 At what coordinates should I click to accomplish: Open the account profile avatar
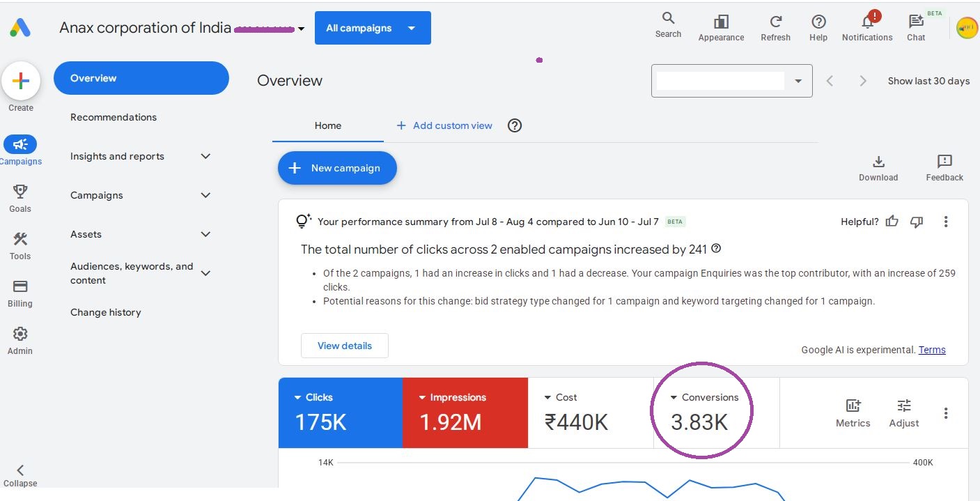coord(967,28)
